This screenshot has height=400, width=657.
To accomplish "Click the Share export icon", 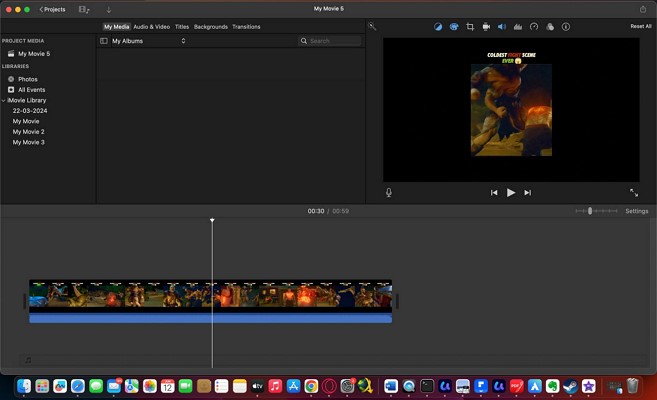I will click(x=643, y=9).
